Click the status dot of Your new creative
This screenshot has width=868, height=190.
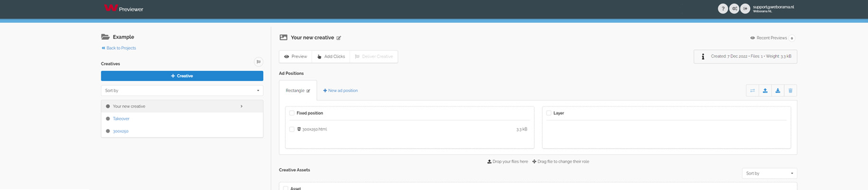coord(108,106)
